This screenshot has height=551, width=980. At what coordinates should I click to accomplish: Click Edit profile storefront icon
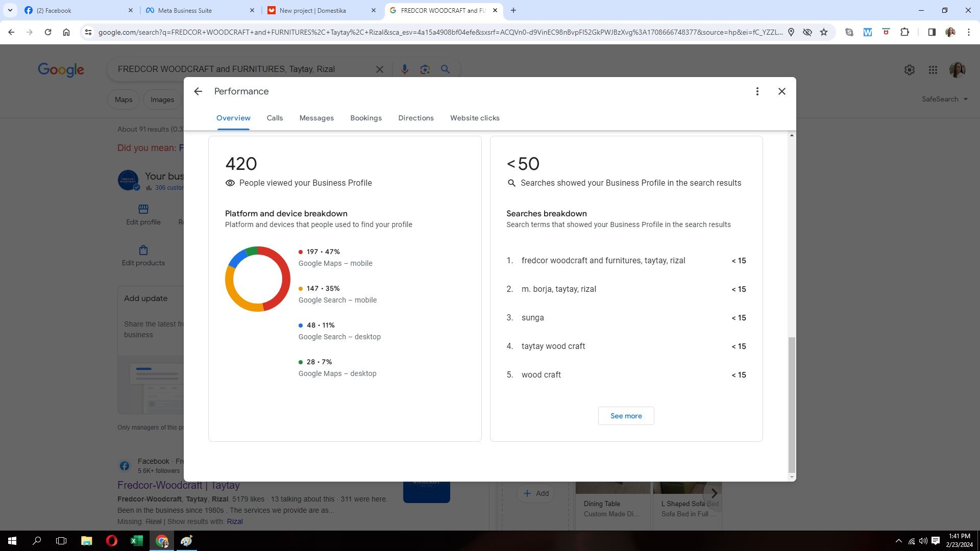tap(143, 209)
